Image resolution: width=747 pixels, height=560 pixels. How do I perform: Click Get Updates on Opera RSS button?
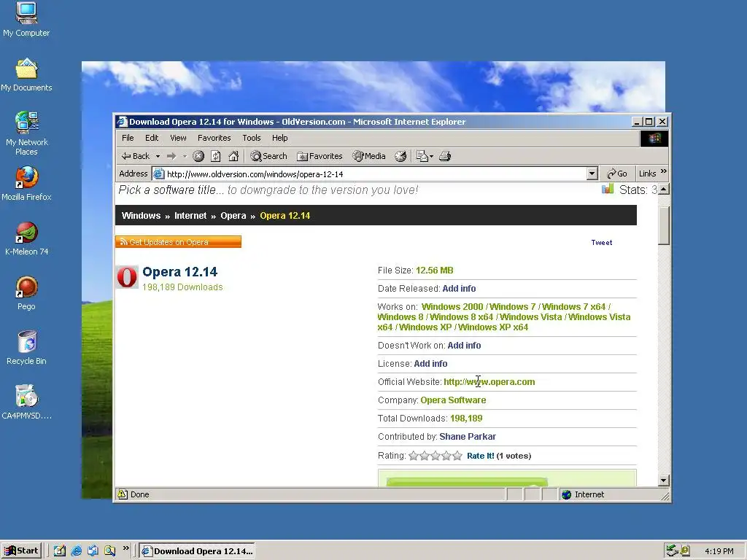[178, 242]
